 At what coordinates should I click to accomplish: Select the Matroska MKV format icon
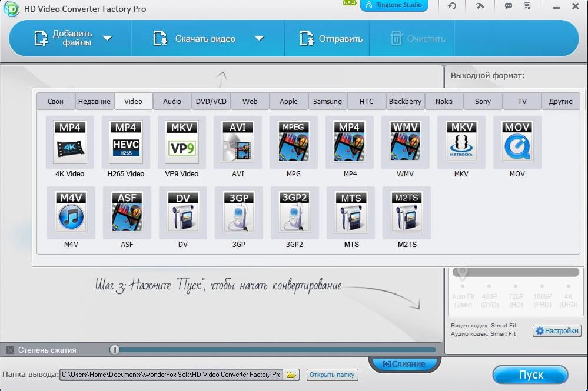pyautogui.click(x=461, y=142)
